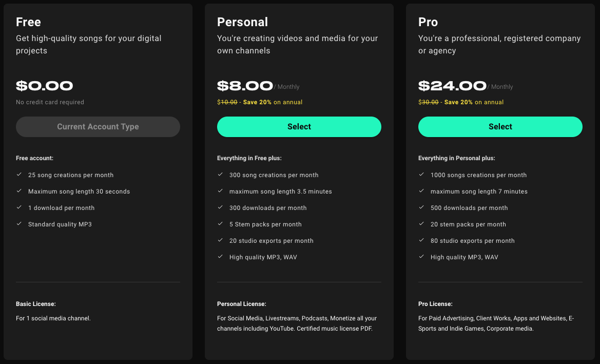Click checkmark next to 1 download per month
Image resolution: width=600 pixels, height=364 pixels.
tap(19, 208)
